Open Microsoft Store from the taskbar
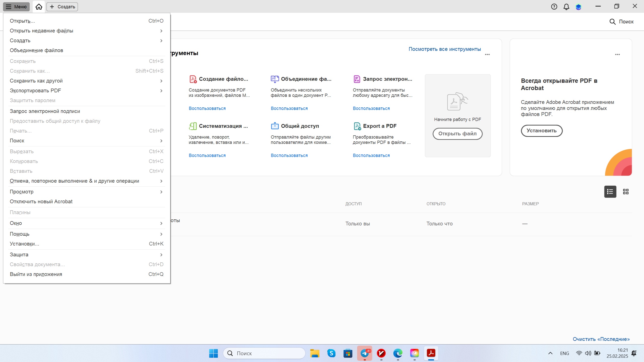Image resolution: width=644 pixels, height=362 pixels. coord(348,353)
